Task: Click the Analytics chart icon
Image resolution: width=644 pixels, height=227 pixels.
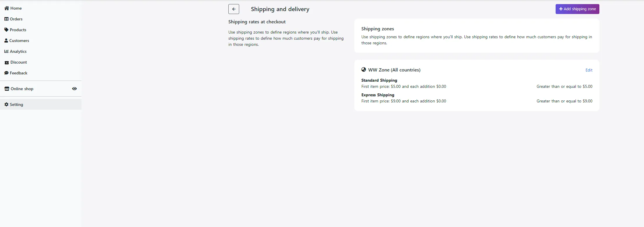Action: tap(6, 51)
